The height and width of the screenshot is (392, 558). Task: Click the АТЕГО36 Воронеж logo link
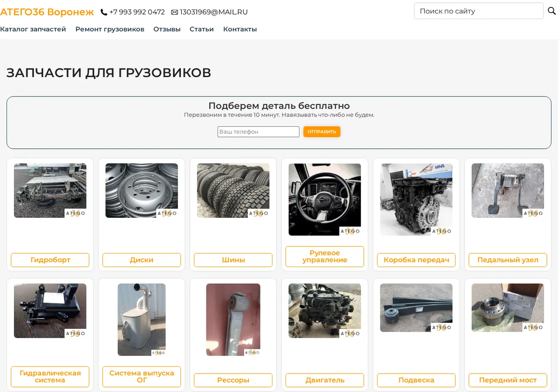[x=47, y=12]
